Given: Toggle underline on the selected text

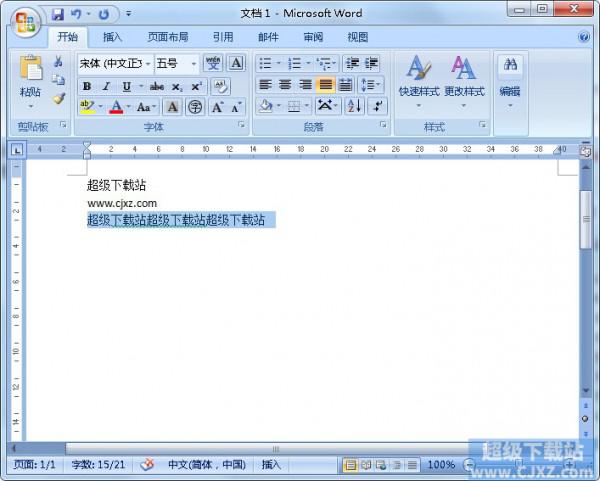Looking at the screenshot, I should [127, 86].
